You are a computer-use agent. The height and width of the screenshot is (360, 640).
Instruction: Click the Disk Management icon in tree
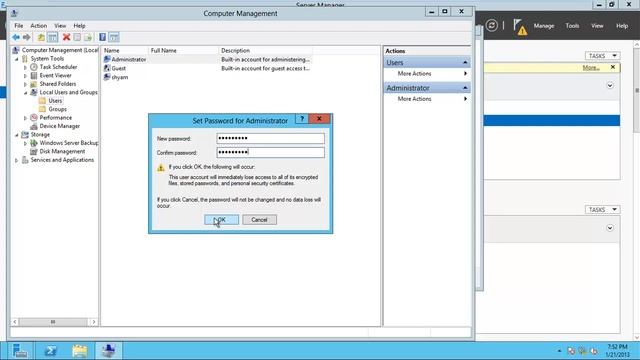click(34, 151)
